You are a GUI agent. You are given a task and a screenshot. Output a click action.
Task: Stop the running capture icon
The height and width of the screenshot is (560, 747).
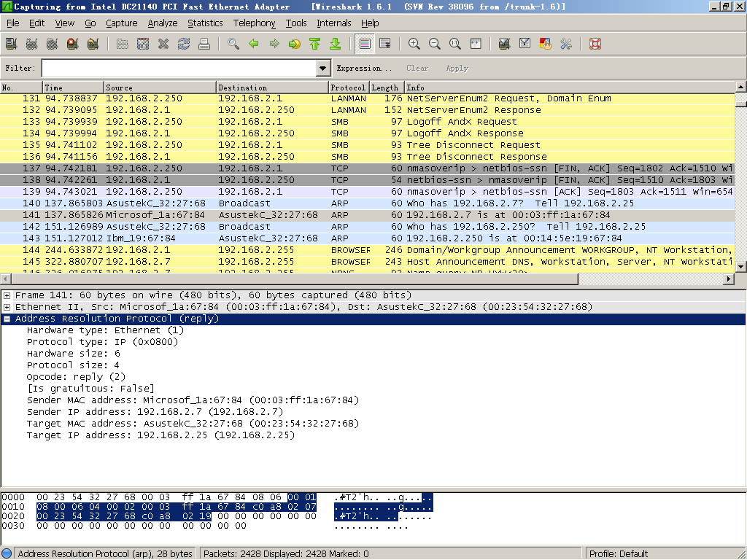pos(73,44)
